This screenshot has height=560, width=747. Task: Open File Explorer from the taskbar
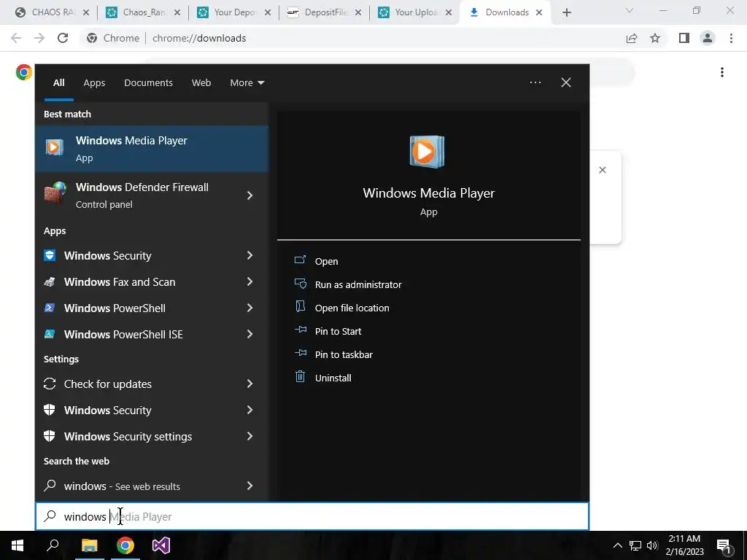coord(89,545)
